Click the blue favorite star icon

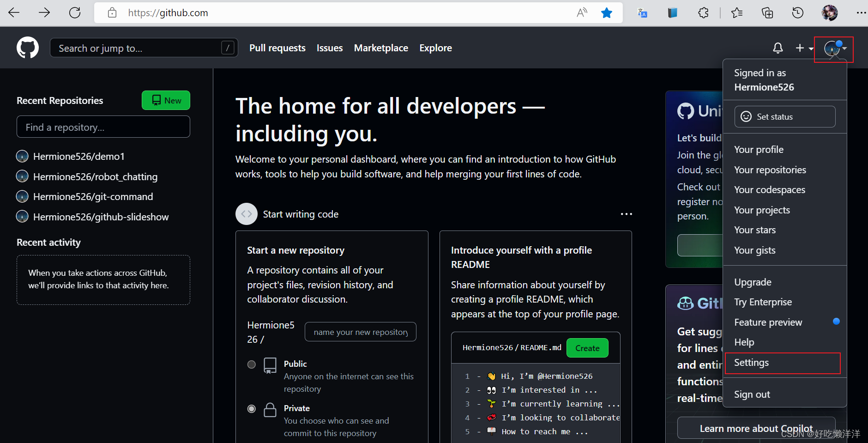point(607,12)
